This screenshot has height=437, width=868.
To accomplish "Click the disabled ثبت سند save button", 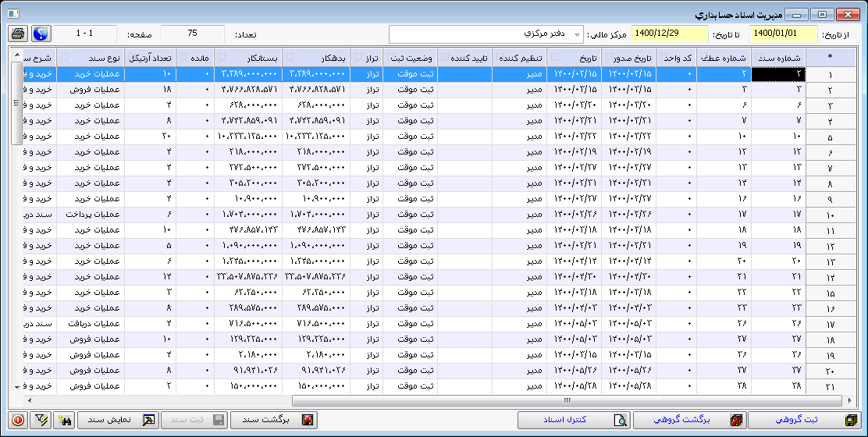I will (x=194, y=420).
